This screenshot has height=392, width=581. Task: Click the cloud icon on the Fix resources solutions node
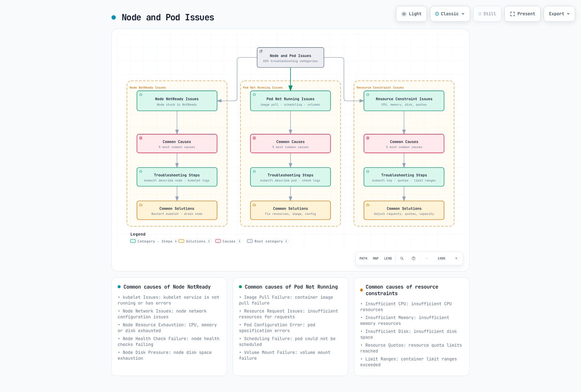click(254, 205)
